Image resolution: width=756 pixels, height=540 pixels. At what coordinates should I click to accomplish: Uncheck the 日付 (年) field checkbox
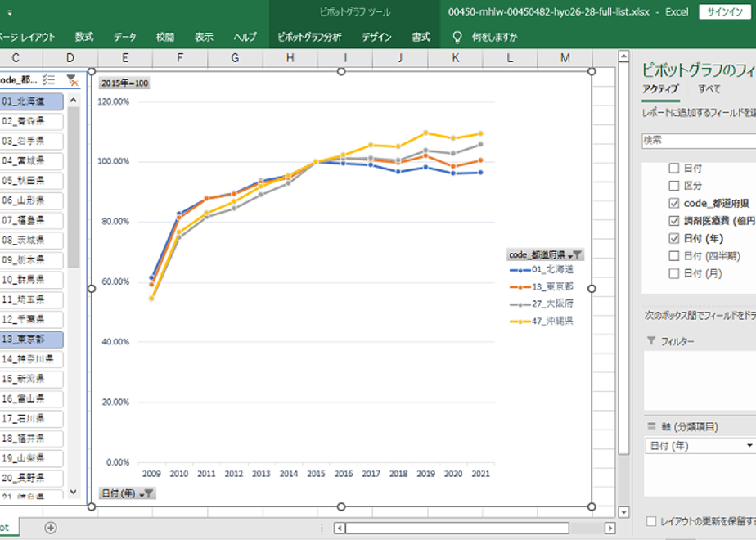pyautogui.click(x=674, y=238)
